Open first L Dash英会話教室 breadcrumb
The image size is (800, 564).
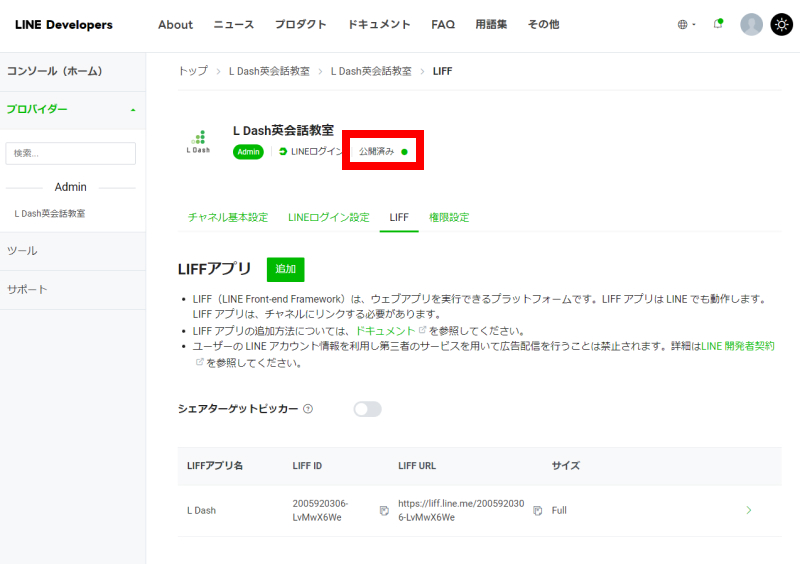(x=269, y=71)
